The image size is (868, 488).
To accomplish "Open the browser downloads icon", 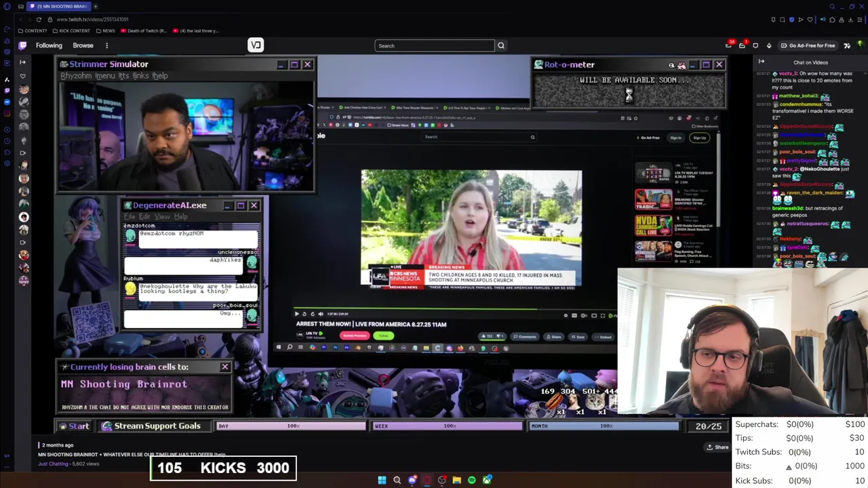I will tap(850, 20).
